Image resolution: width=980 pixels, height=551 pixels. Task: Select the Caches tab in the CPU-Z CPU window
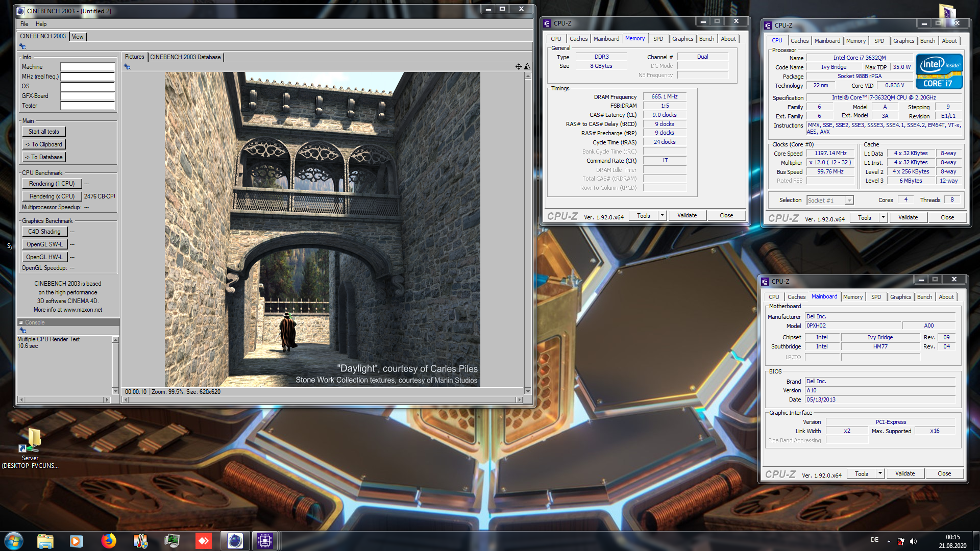(799, 41)
